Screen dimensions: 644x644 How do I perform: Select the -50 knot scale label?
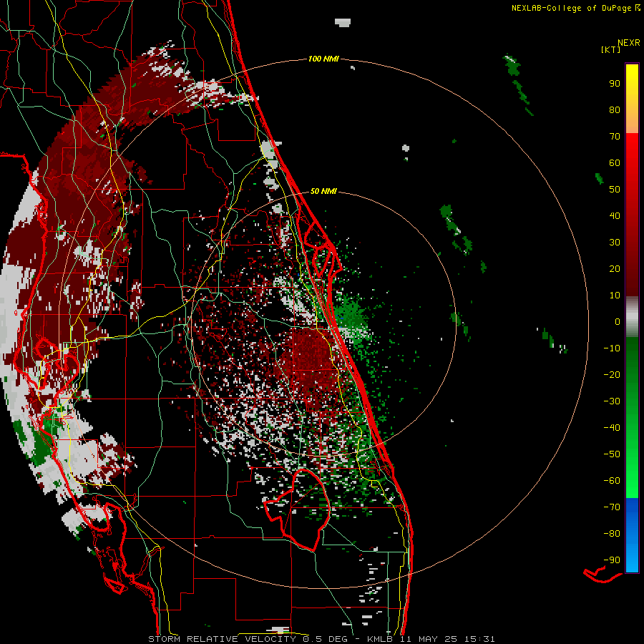(x=612, y=454)
